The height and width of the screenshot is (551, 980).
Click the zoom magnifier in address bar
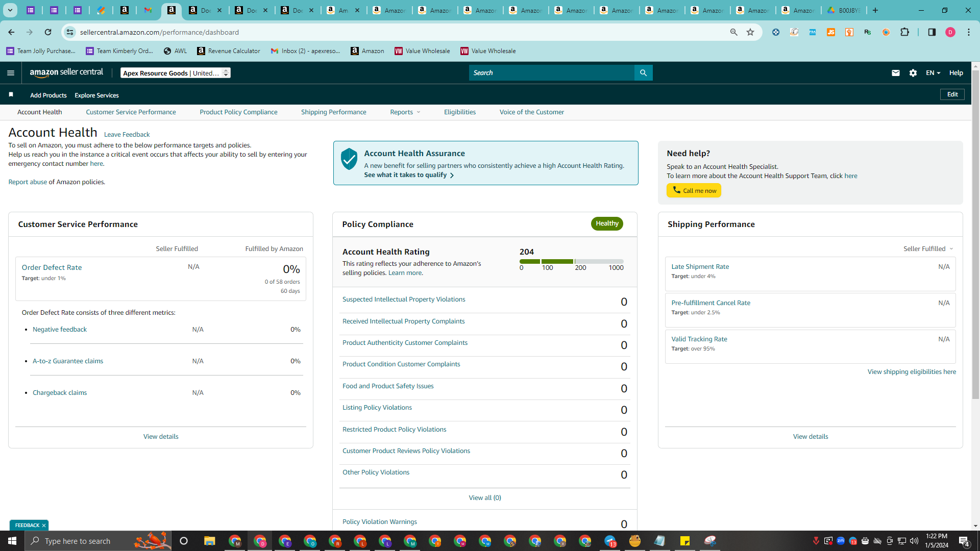tap(734, 32)
